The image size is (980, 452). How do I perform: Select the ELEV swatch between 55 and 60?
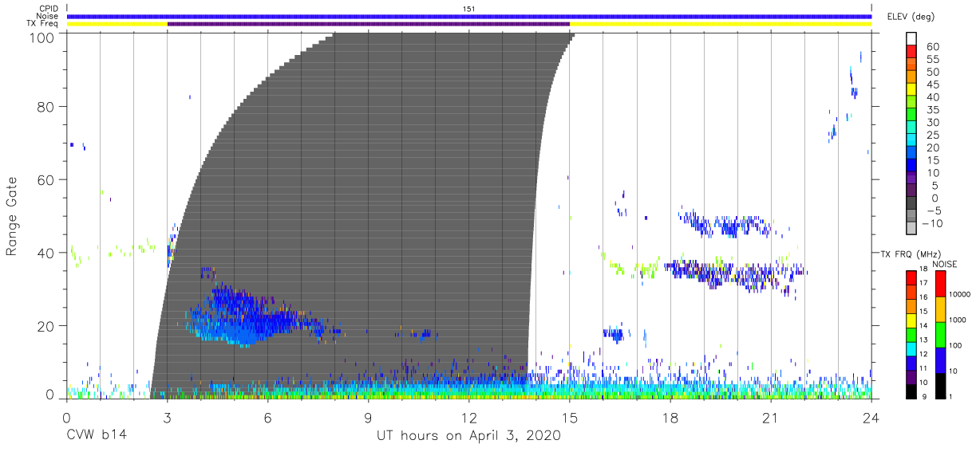coord(911,52)
